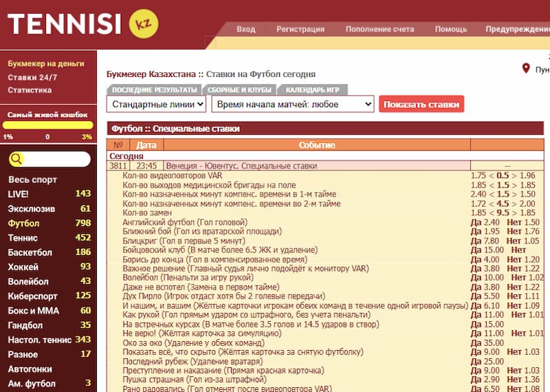Click Да 15.00 for Бойцовский клуб
The image size is (550, 392).
pos(487,250)
